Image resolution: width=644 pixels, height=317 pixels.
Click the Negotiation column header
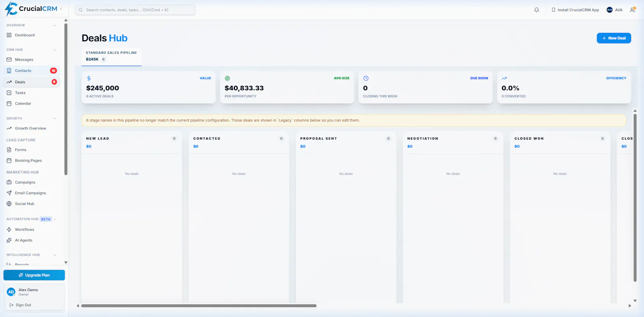tap(423, 138)
